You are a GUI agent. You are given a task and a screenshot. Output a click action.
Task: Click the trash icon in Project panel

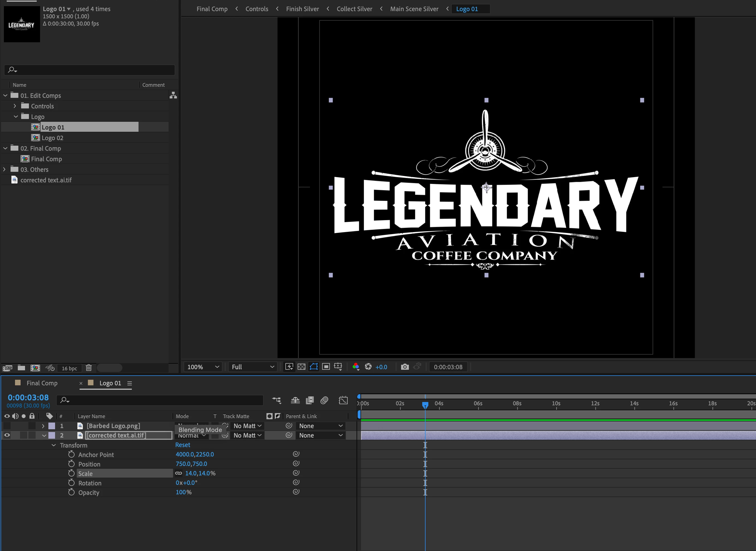88,368
